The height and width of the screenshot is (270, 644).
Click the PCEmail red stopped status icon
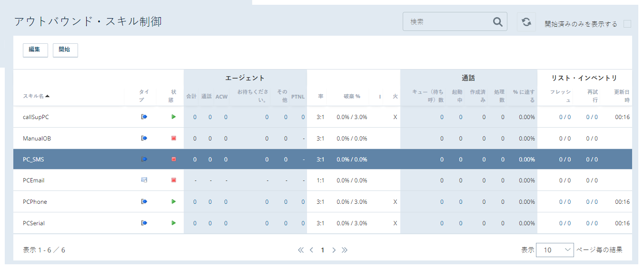coord(174,180)
